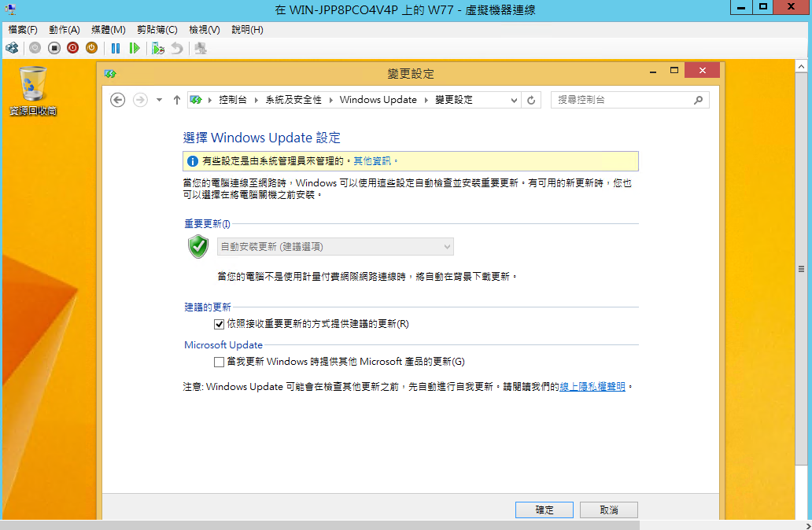This screenshot has width=812, height=530.
Task: Open the 剪貼簿(C) menu
Action: tap(157, 30)
